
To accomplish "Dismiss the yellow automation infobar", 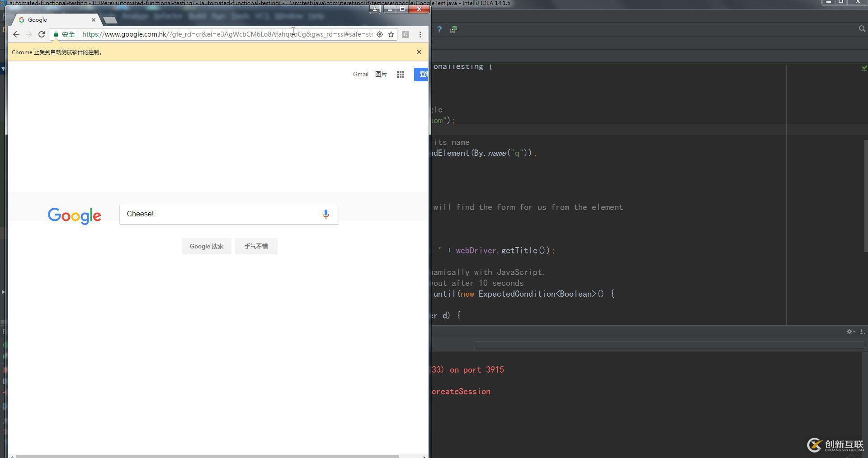I will coord(419,52).
